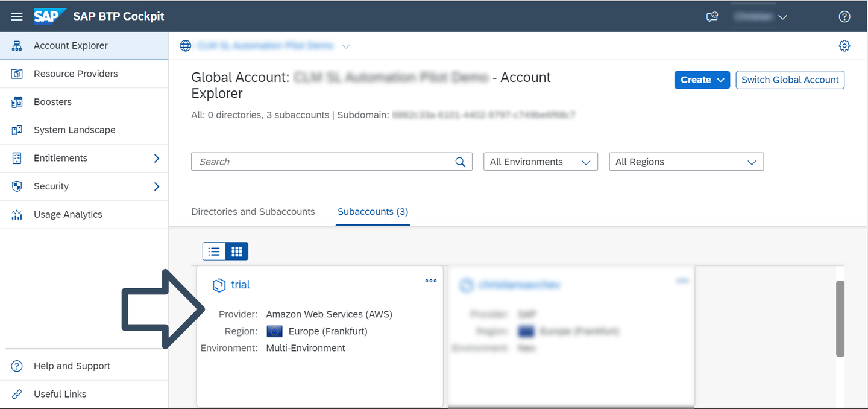The image size is (868, 409).
Task: Open the trial tile three-dot menu
Action: tap(431, 281)
